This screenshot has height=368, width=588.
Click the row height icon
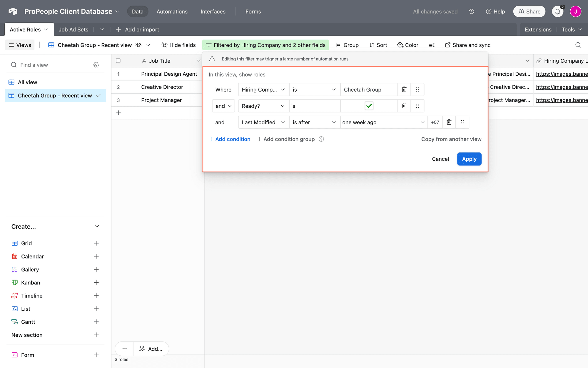(x=431, y=45)
